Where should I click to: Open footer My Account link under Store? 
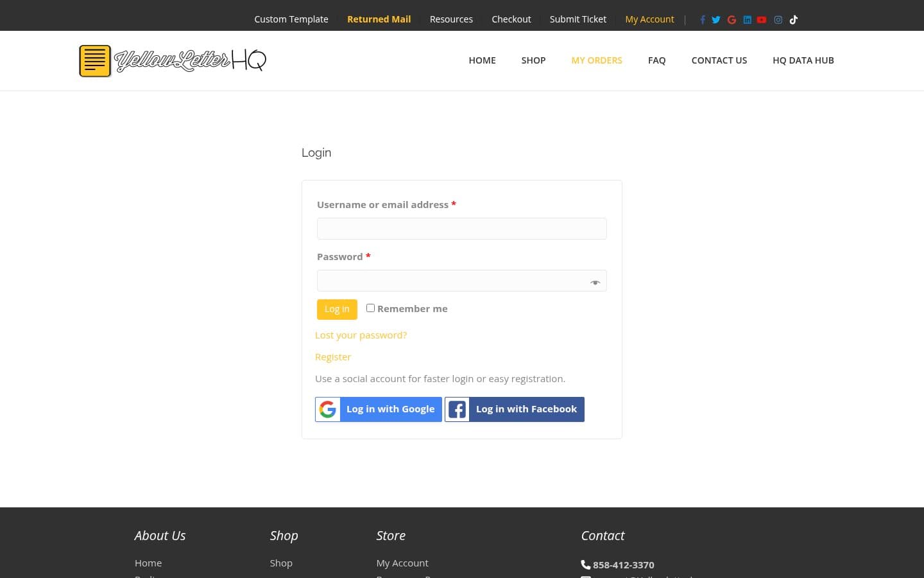402,563
